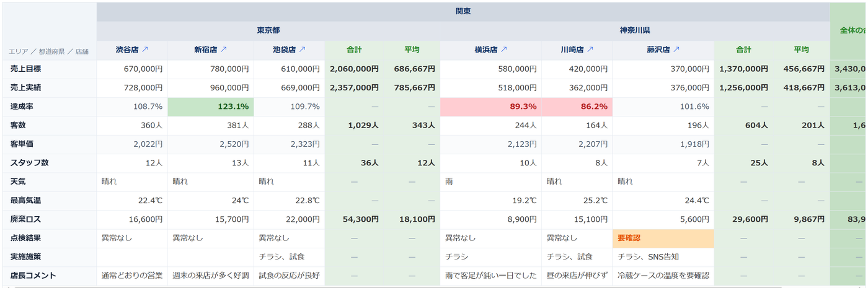Select the チラシ、SNS告知 measures cell
The width and height of the screenshot is (868, 288).
[x=663, y=257]
